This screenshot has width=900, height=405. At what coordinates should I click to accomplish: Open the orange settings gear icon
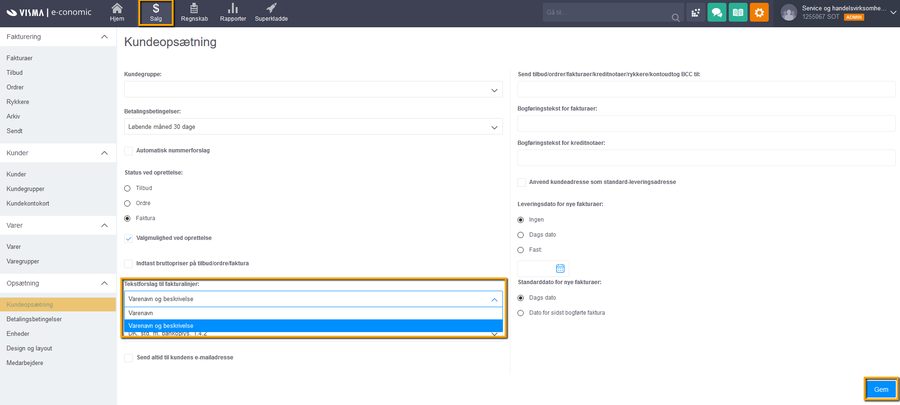[x=760, y=13]
